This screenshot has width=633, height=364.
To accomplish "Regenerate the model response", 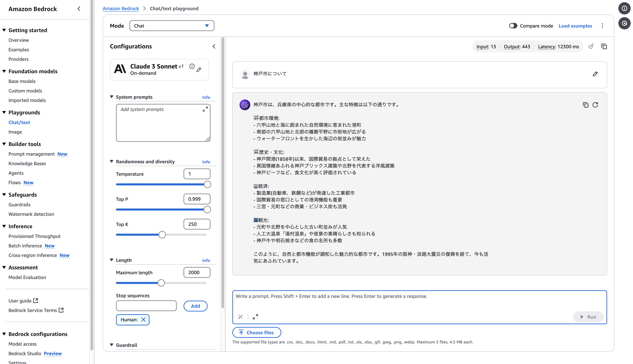I will click(595, 105).
